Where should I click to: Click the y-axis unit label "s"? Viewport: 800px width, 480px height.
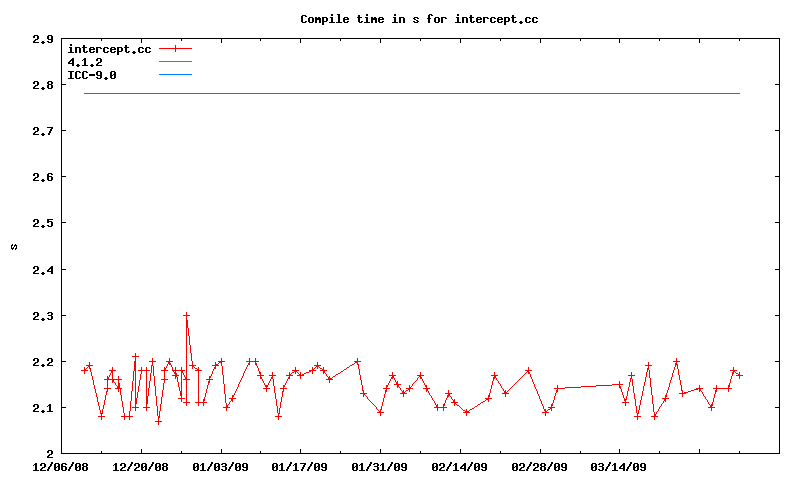tap(14, 246)
